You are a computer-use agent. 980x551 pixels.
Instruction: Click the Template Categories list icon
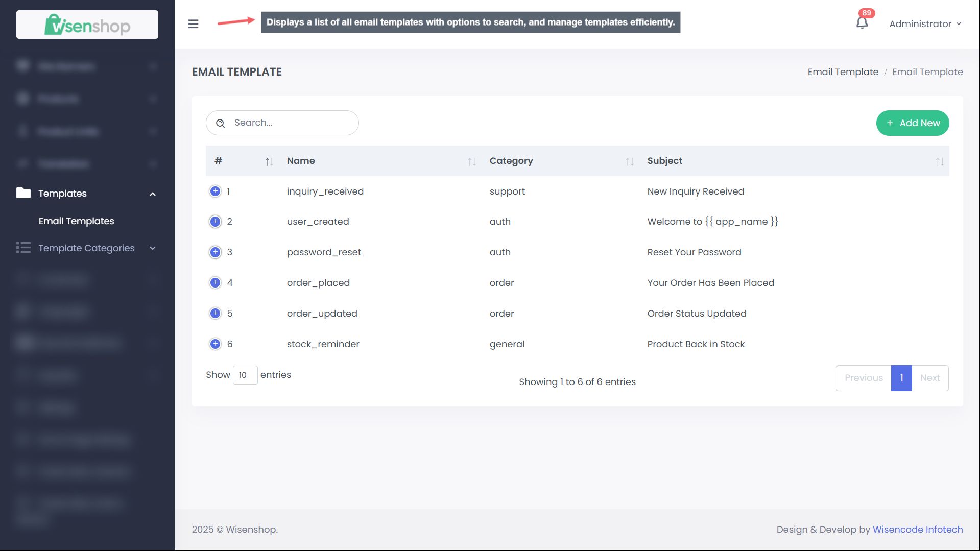pos(23,248)
